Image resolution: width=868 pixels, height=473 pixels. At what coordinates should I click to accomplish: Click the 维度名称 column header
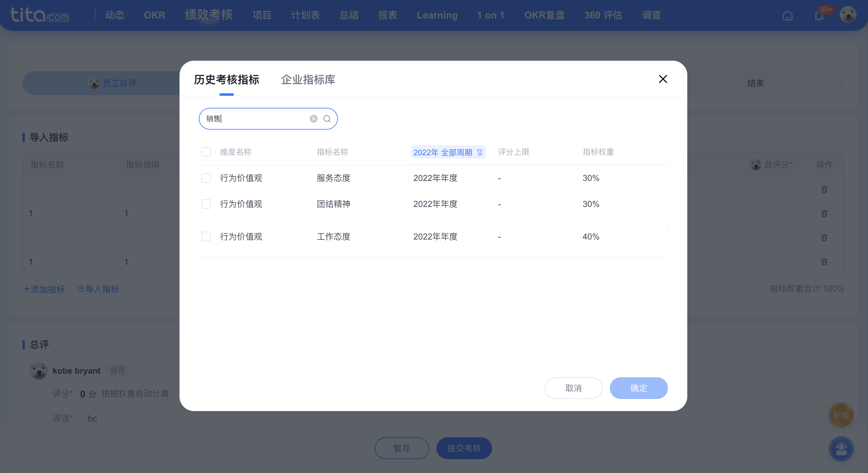pyautogui.click(x=235, y=152)
